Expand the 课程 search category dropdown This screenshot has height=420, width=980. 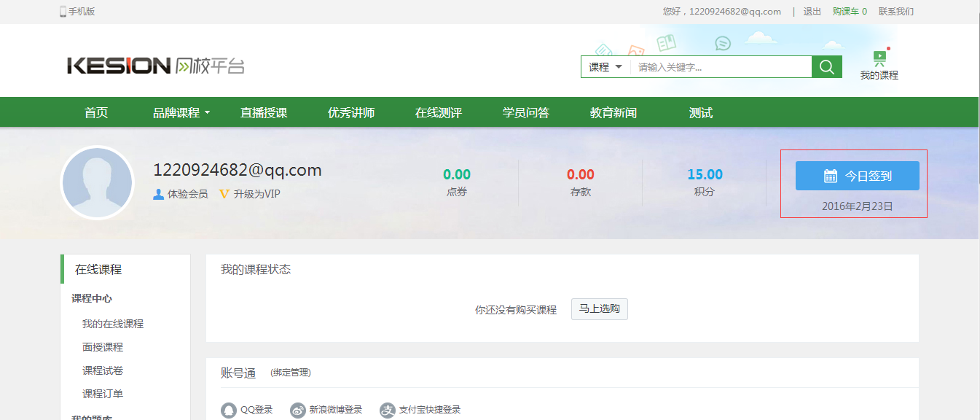tap(605, 67)
